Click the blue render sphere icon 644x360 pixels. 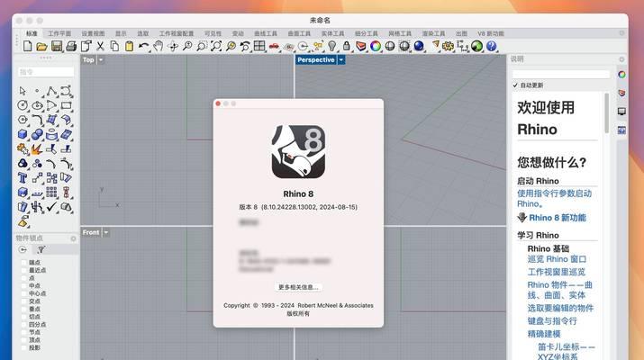(419, 46)
